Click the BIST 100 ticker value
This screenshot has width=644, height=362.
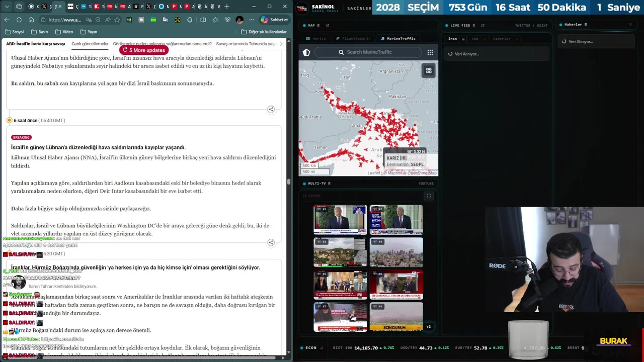(x=366, y=348)
